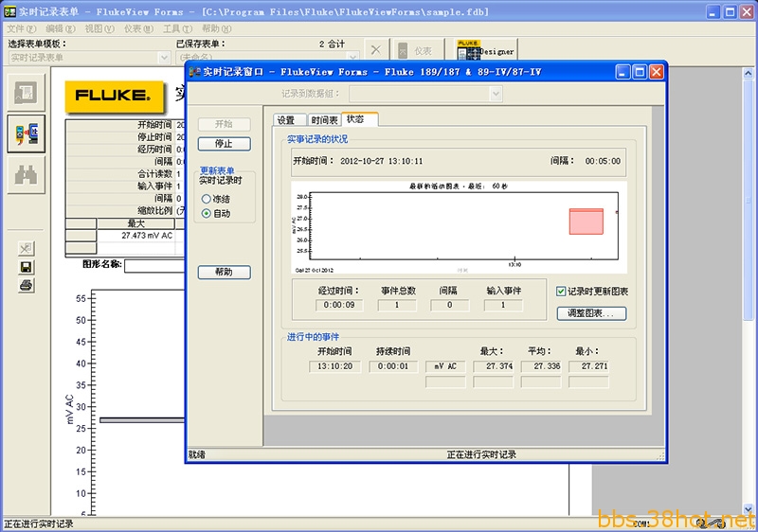Open the 已保存表单 dropdown
The image size is (758, 532).
[x=353, y=58]
